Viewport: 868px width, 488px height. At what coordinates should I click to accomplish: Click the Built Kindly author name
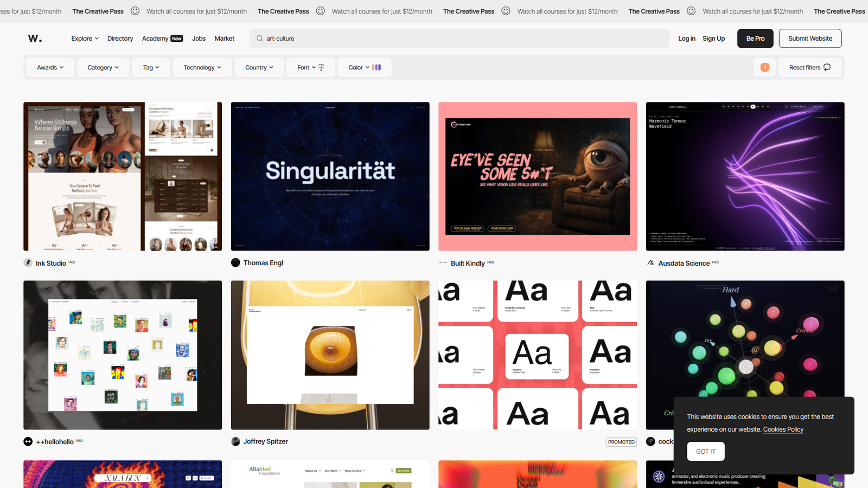(x=468, y=263)
